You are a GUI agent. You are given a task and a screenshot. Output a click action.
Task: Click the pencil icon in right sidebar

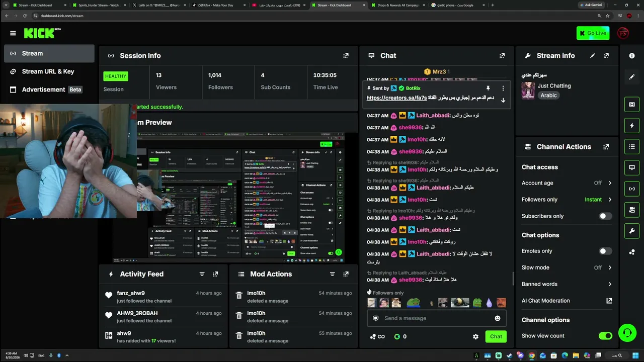(x=632, y=77)
